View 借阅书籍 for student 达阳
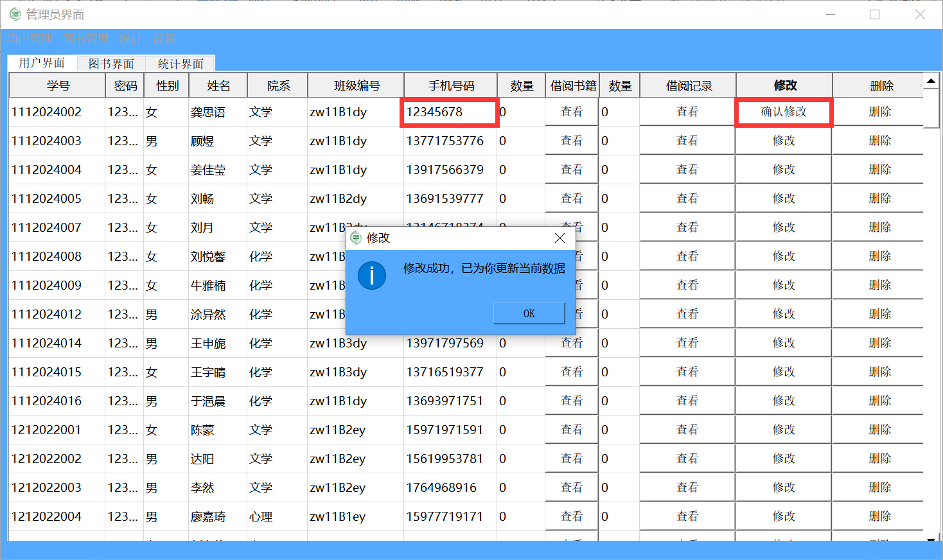The image size is (943, 560). [x=572, y=459]
